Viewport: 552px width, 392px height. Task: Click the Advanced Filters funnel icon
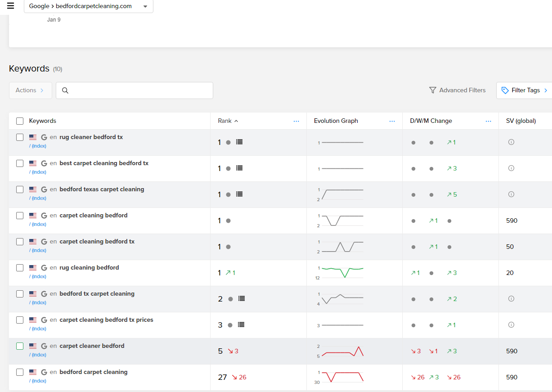(433, 90)
